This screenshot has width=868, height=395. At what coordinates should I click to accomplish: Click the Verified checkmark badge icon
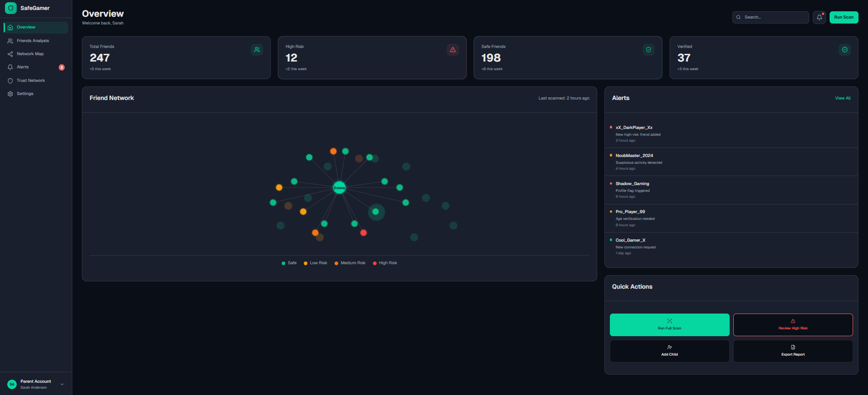tap(844, 50)
